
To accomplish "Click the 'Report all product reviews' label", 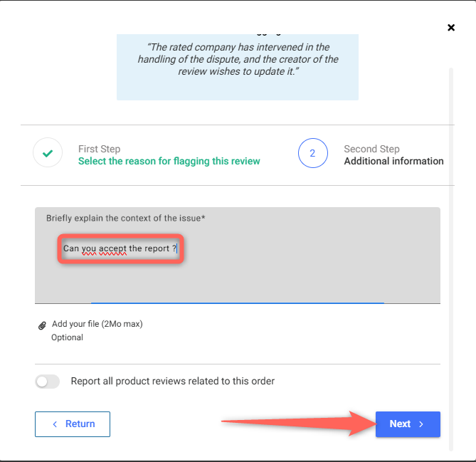I will tap(172, 381).
